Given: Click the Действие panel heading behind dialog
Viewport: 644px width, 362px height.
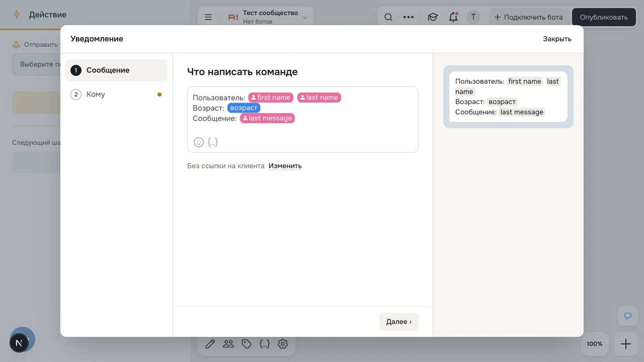Looking at the screenshot, I should coord(48,15).
